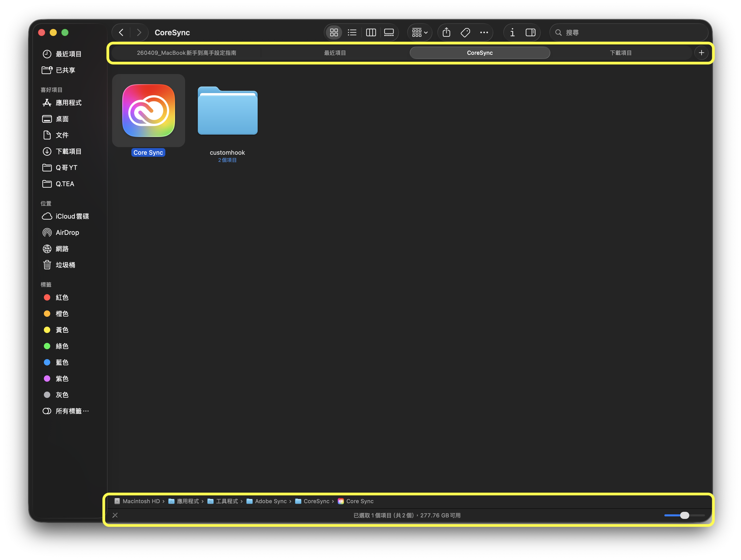Switch to the 下載項目 tab
This screenshot has height=560, width=741.
tap(621, 53)
